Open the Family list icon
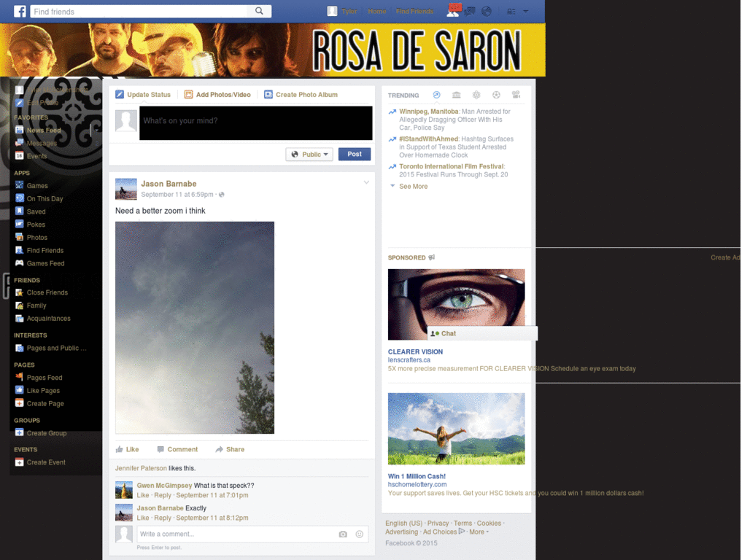The height and width of the screenshot is (560, 747). coord(20,306)
